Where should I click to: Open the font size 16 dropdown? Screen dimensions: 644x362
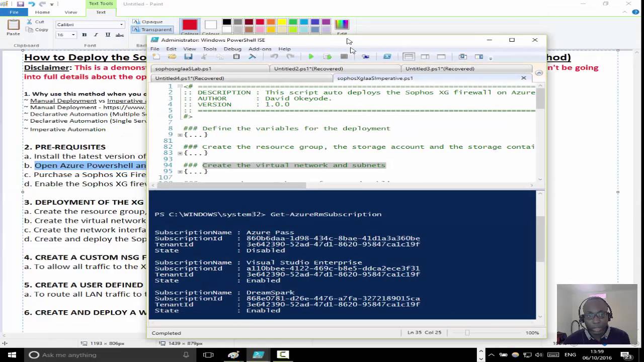73,35
